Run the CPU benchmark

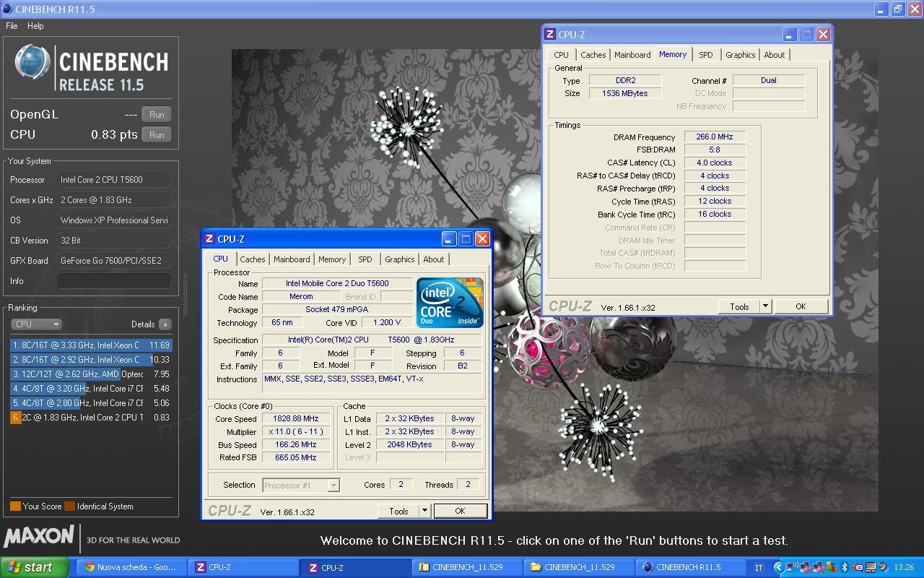(x=157, y=134)
